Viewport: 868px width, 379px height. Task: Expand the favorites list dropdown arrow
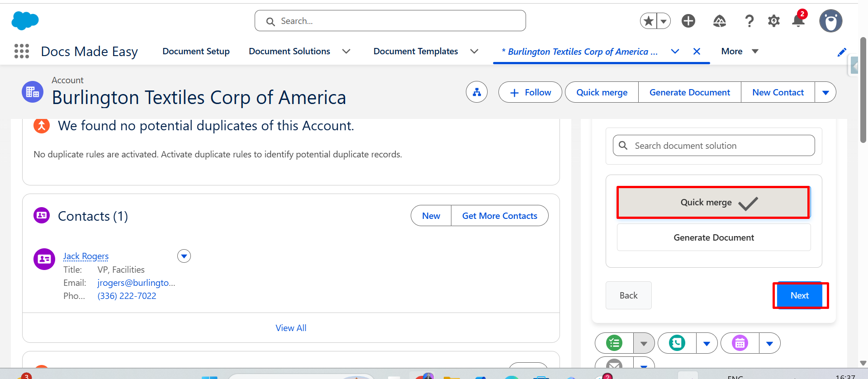point(664,21)
